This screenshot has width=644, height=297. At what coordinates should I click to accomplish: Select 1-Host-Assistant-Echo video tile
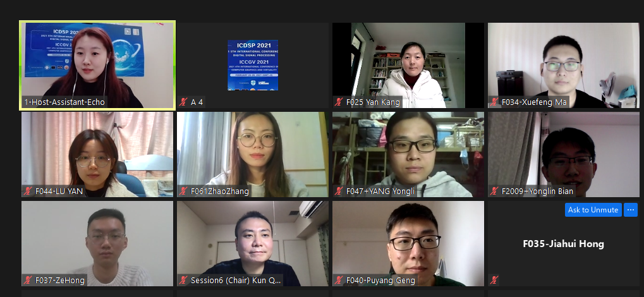(x=97, y=65)
